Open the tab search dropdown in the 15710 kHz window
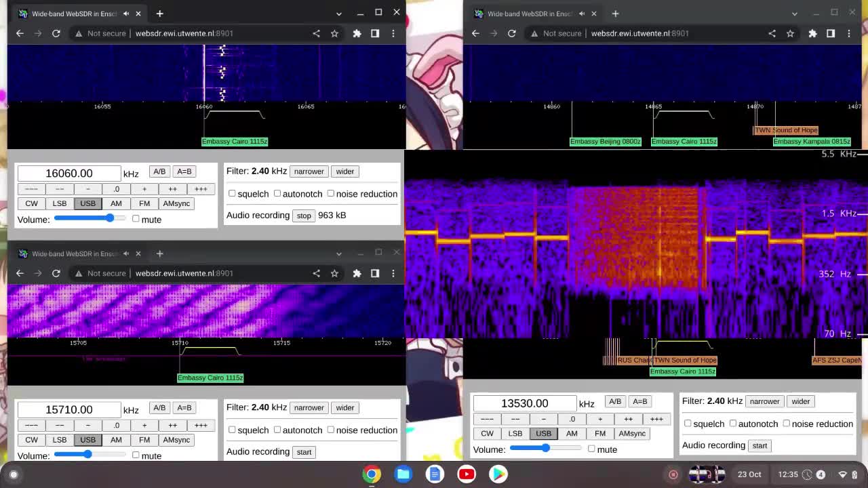 point(339,253)
